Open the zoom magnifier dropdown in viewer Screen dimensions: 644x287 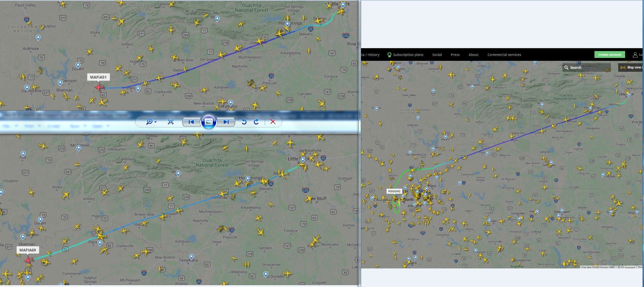151,122
